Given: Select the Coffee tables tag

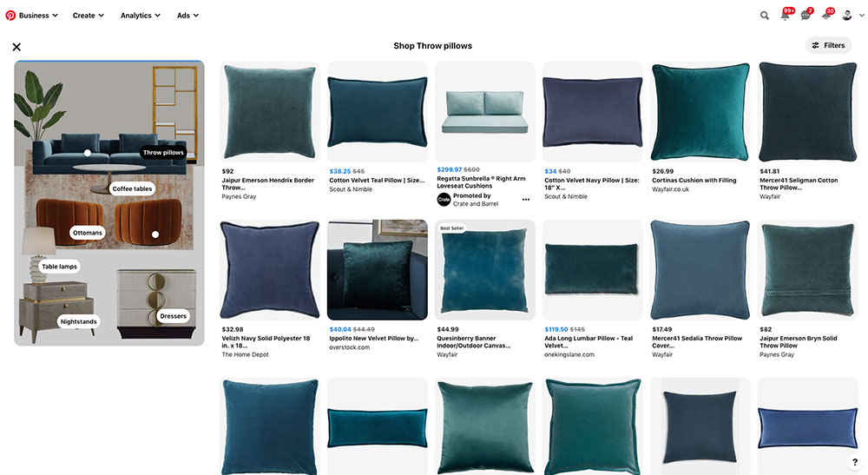Looking at the screenshot, I should (x=132, y=188).
